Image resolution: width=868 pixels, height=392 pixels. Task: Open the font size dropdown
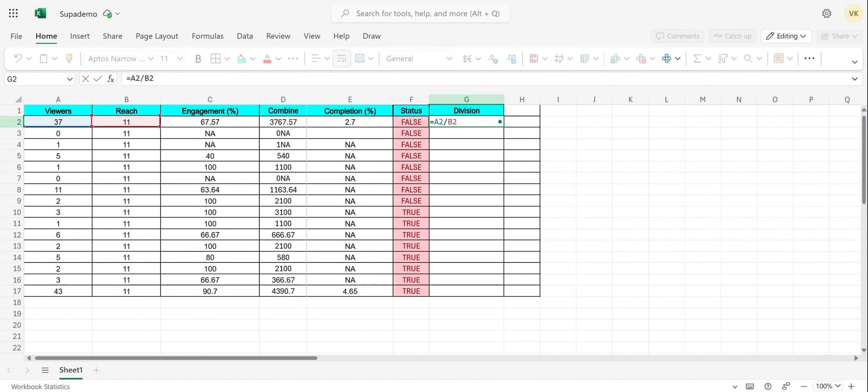pos(170,58)
